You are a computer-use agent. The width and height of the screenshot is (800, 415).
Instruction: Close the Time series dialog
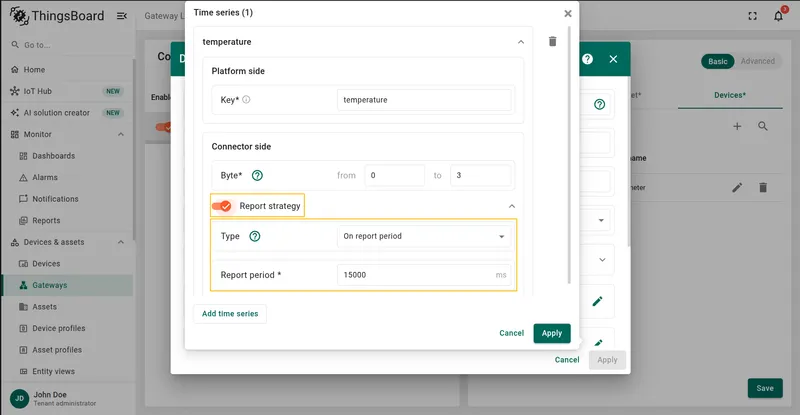568,14
